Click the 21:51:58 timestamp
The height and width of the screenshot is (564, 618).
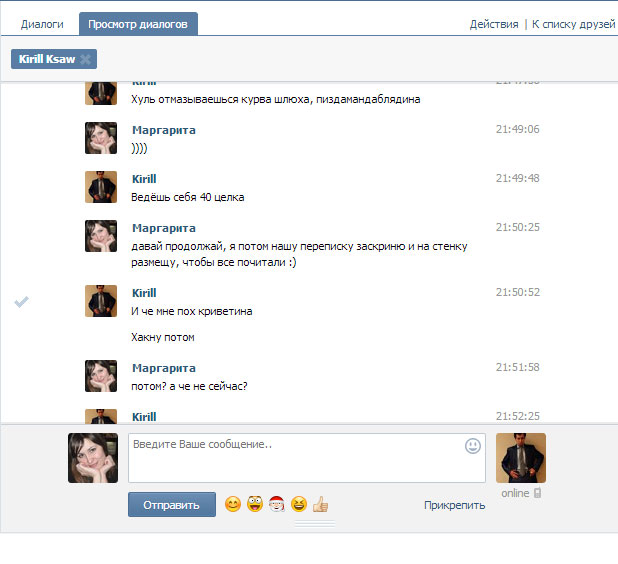[x=517, y=367]
